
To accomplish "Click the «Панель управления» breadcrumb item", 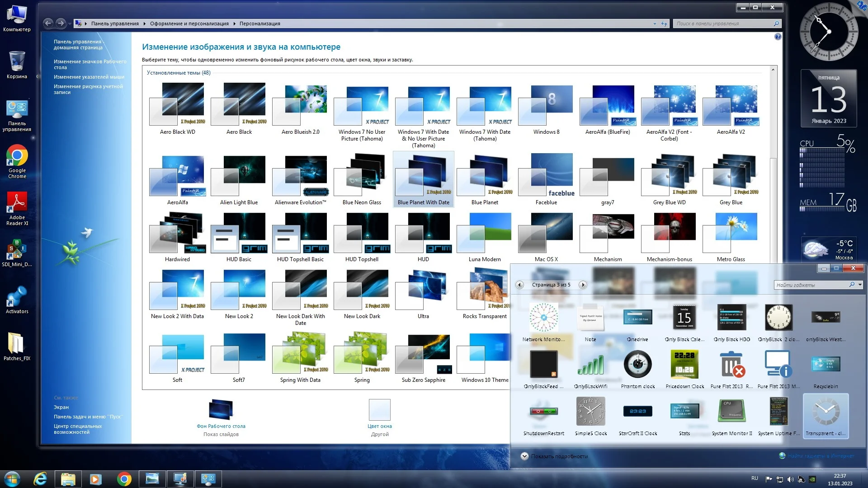I will (x=115, y=23).
